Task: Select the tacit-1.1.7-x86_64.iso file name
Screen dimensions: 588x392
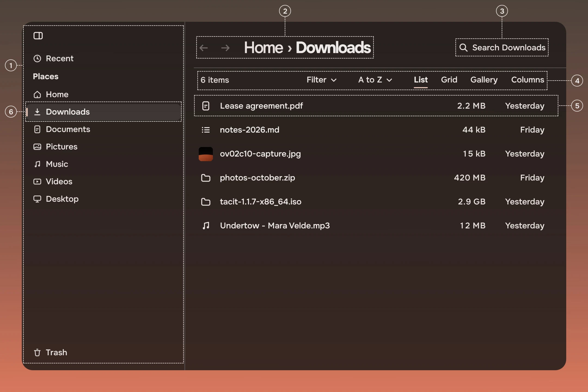Action: click(261, 202)
